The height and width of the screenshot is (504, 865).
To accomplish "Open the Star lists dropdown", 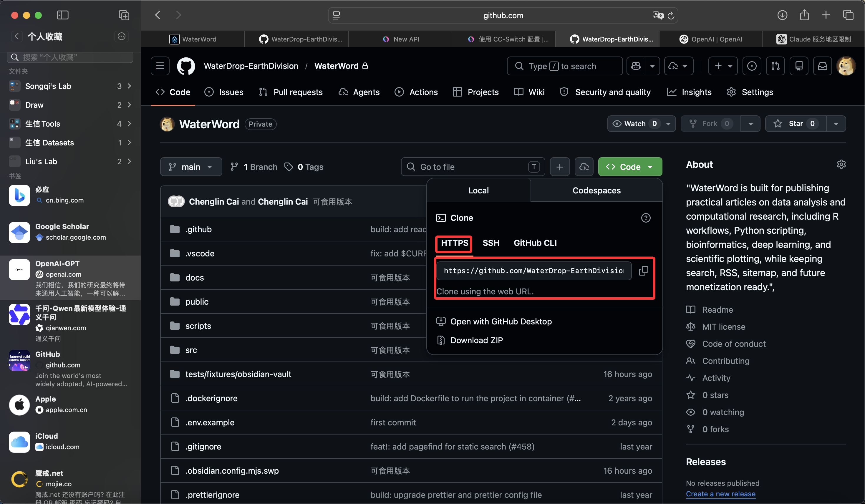I will (836, 124).
